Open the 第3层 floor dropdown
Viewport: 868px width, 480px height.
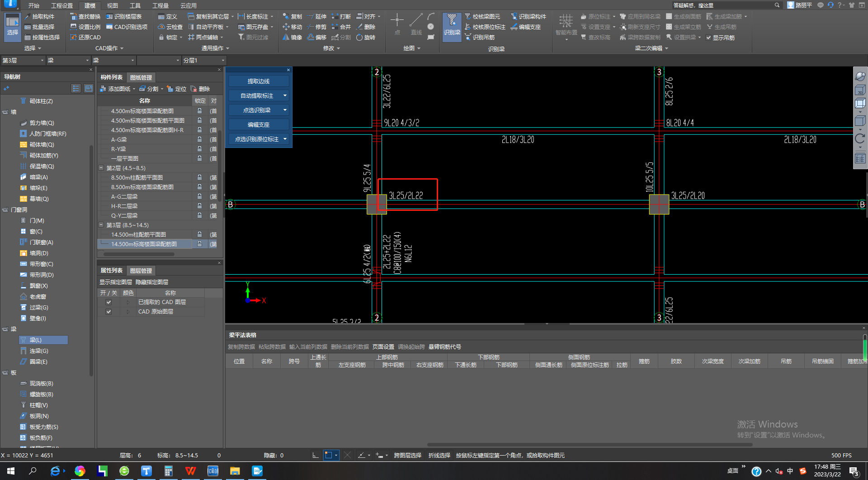click(x=23, y=60)
